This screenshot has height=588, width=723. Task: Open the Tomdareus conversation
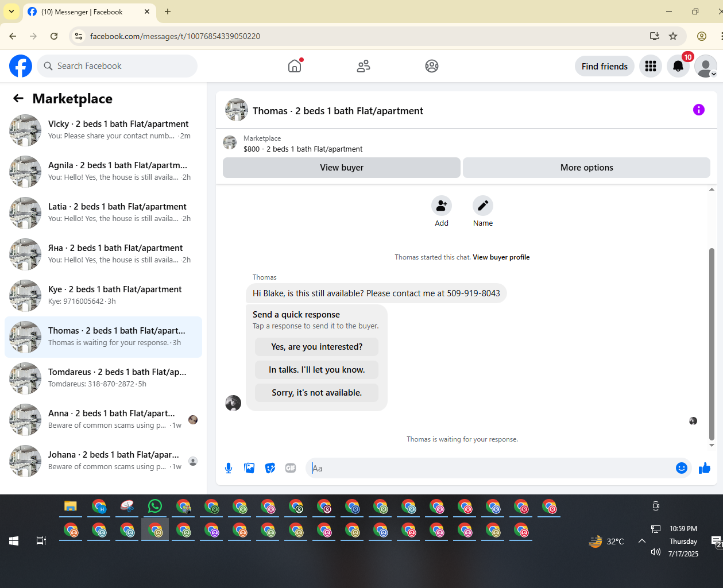(103, 378)
